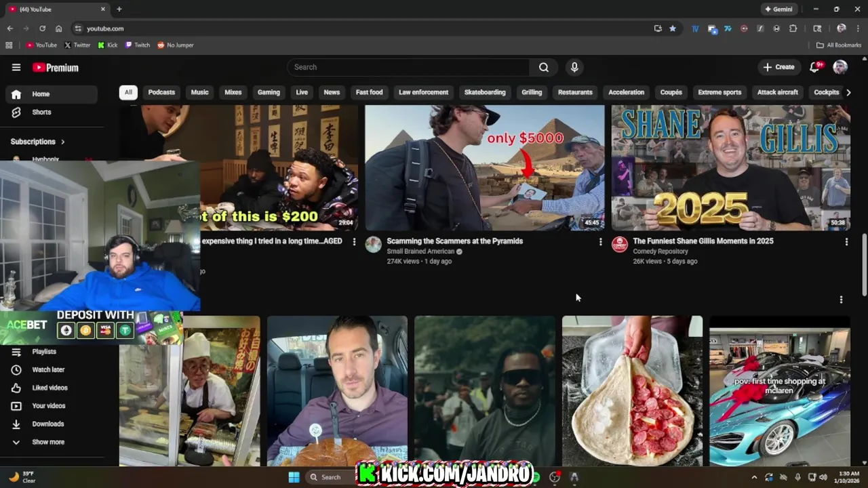The width and height of the screenshot is (868, 488).
Task: Click the browser home button
Action: [58, 28]
